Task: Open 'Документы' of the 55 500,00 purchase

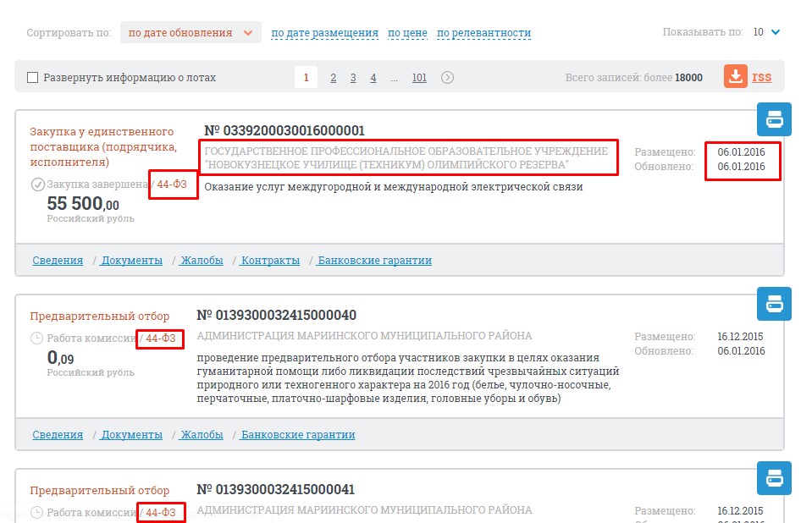Action: click(131, 261)
